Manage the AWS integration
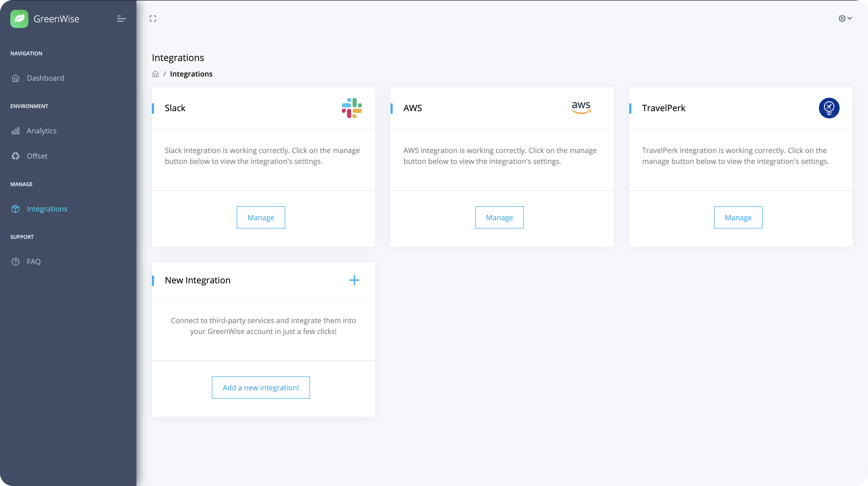The image size is (868, 486). pos(499,217)
